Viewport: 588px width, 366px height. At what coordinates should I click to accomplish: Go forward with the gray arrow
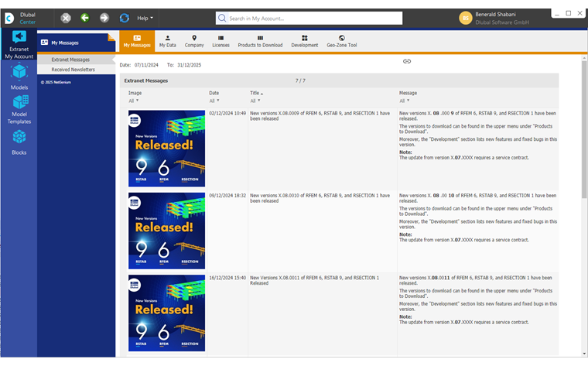pos(104,18)
